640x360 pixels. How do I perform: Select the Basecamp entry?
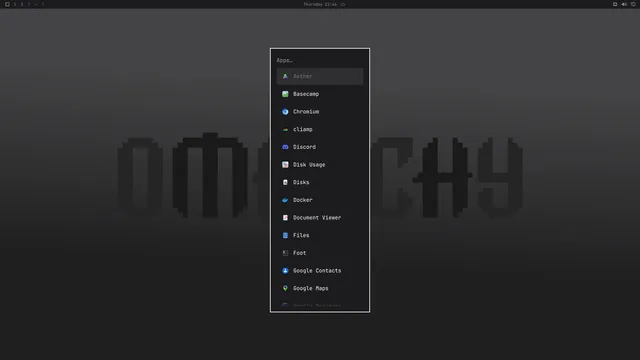(x=320, y=94)
